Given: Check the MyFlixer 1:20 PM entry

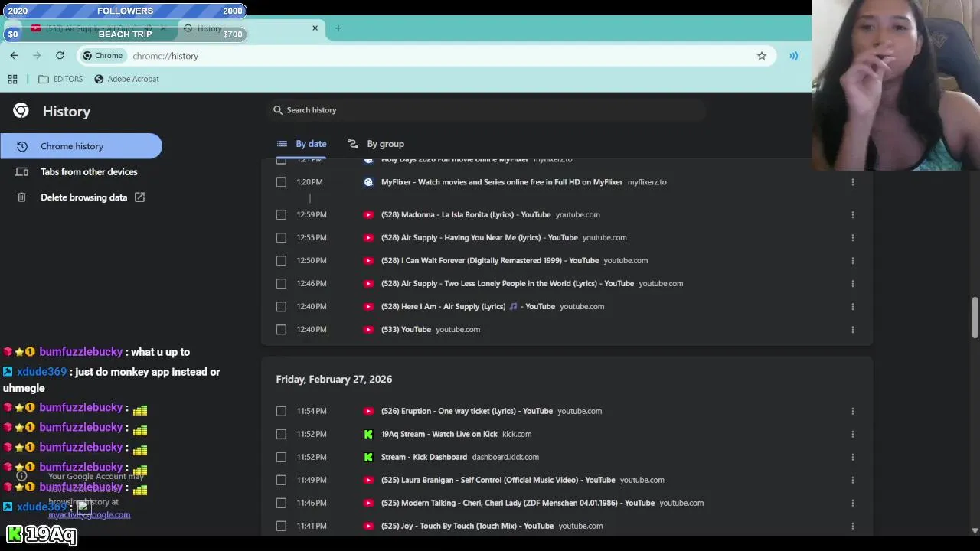Looking at the screenshot, I should coord(281,182).
